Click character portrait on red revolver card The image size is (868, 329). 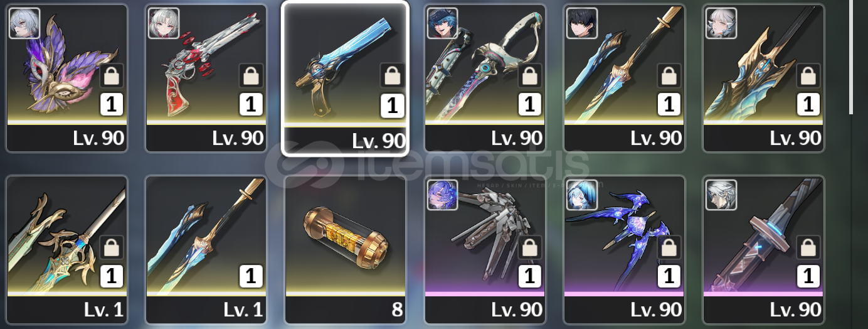pyautogui.click(x=164, y=23)
